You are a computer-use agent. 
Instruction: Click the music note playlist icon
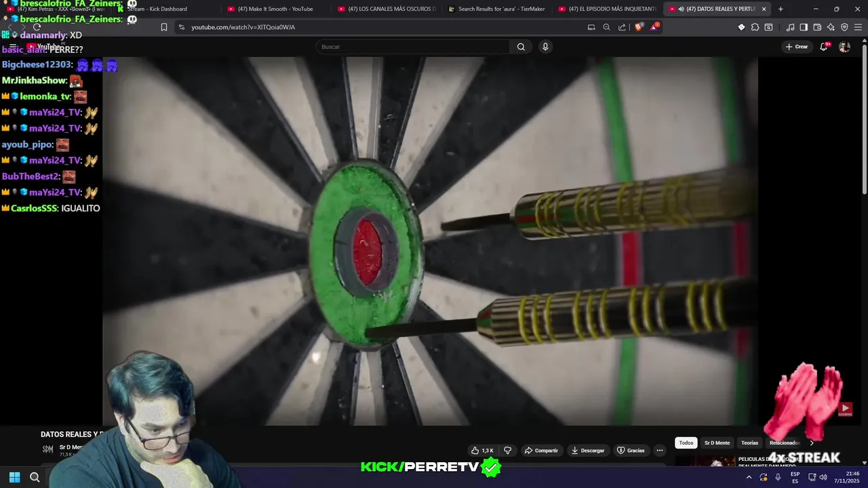[790, 27]
